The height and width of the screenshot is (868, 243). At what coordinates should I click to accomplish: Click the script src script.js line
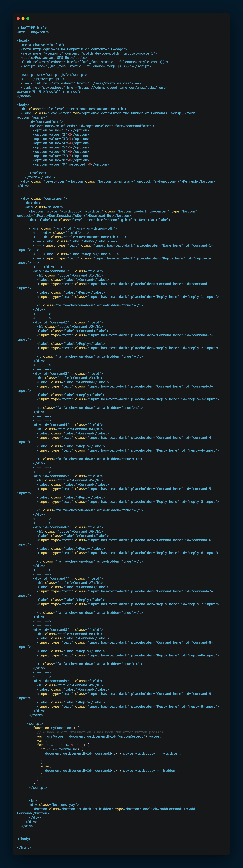54,75
